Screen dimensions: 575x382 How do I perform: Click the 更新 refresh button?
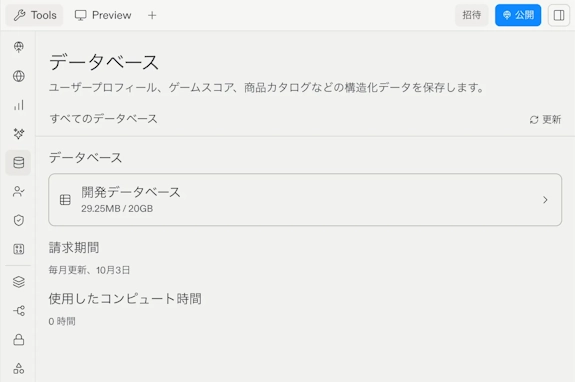click(x=545, y=120)
